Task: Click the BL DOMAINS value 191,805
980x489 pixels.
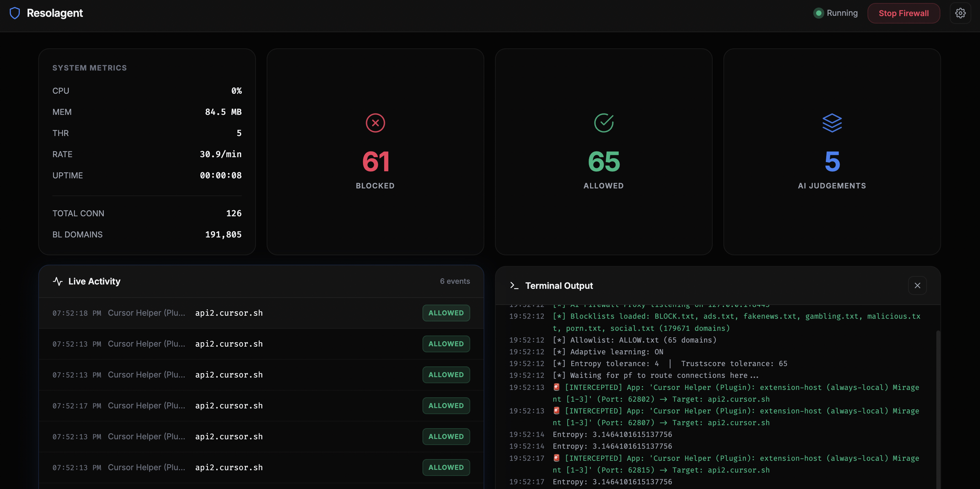Action: tap(223, 234)
